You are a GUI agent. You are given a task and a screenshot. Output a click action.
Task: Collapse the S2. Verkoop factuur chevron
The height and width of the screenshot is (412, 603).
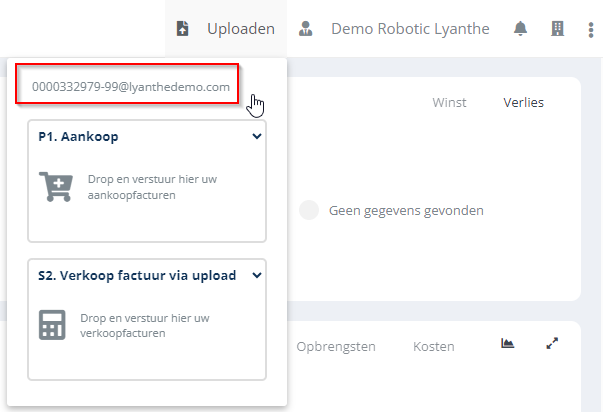point(257,276)
